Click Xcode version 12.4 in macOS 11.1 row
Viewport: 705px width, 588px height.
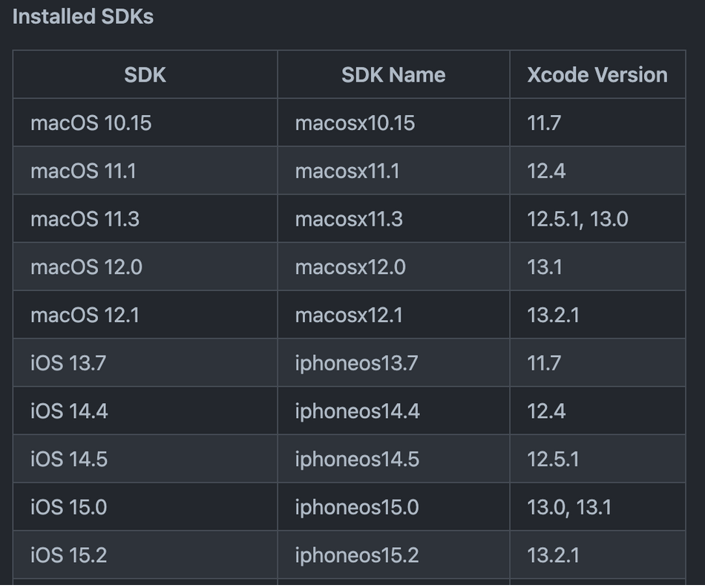[x=597, y=171]
